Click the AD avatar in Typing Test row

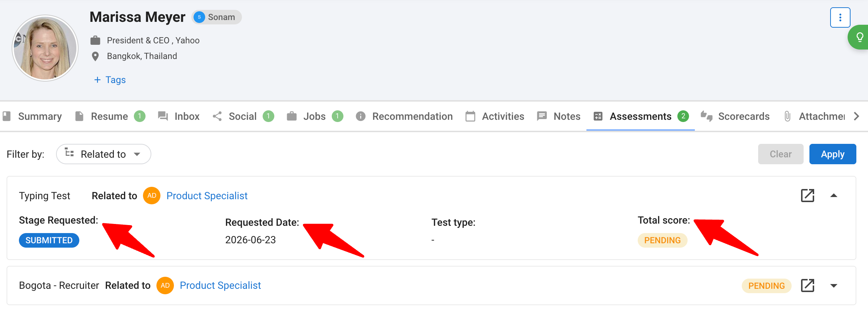click(x=152, y=196)
